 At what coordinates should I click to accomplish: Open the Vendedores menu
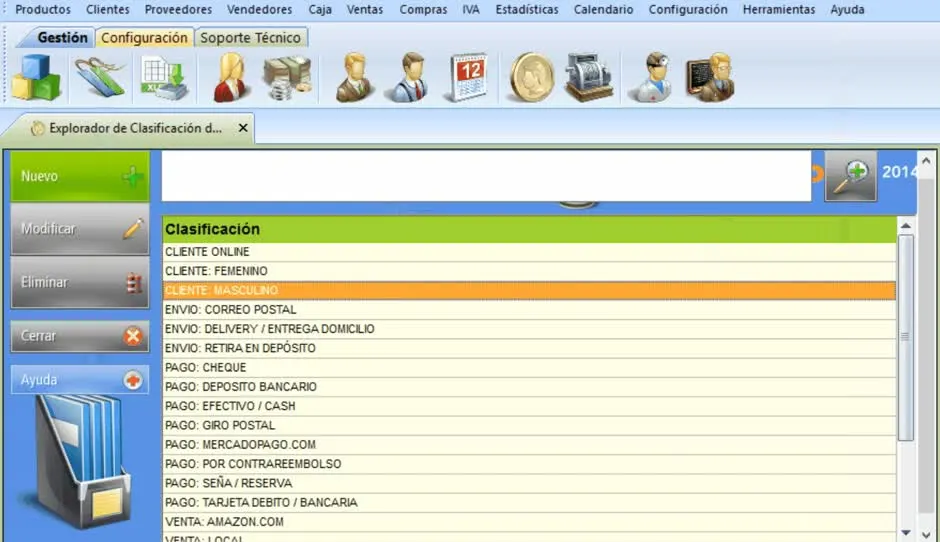click(260, 10)
